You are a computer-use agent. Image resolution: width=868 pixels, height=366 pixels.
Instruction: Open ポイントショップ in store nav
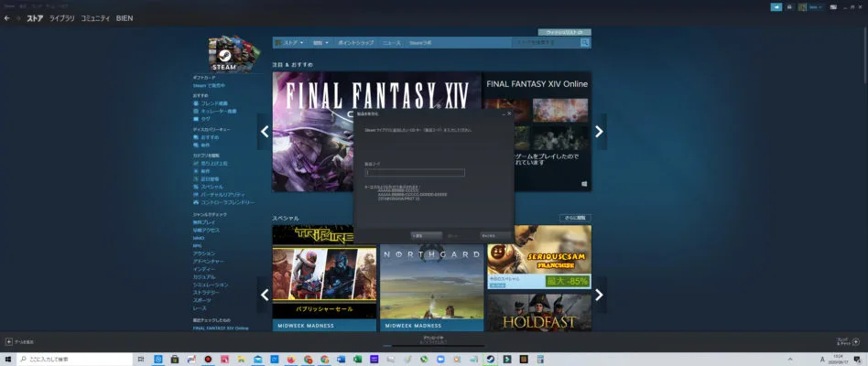coord(355,43)
